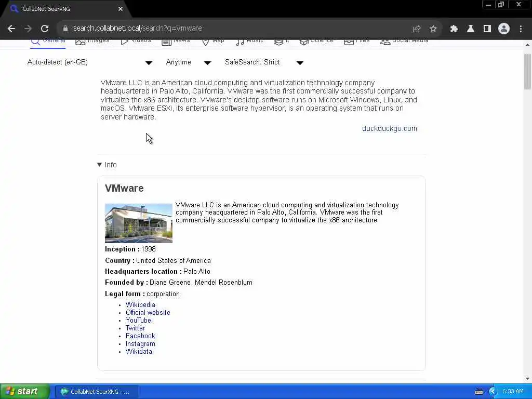Open the Facebook link
This screenshot has height=399, width=532.
point(140,336)
